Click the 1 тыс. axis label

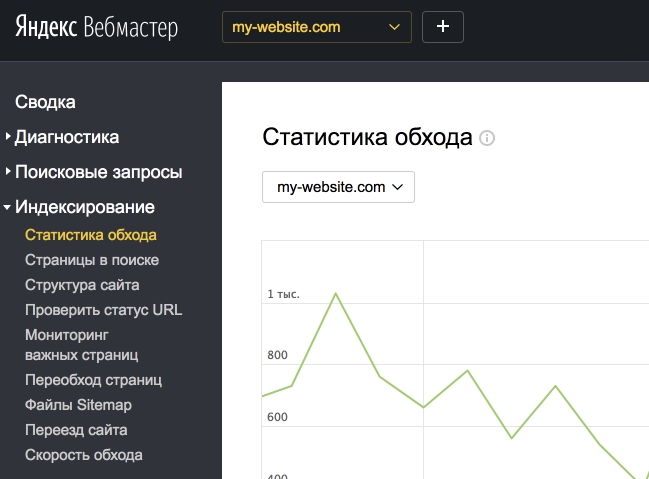click(283, 294)
